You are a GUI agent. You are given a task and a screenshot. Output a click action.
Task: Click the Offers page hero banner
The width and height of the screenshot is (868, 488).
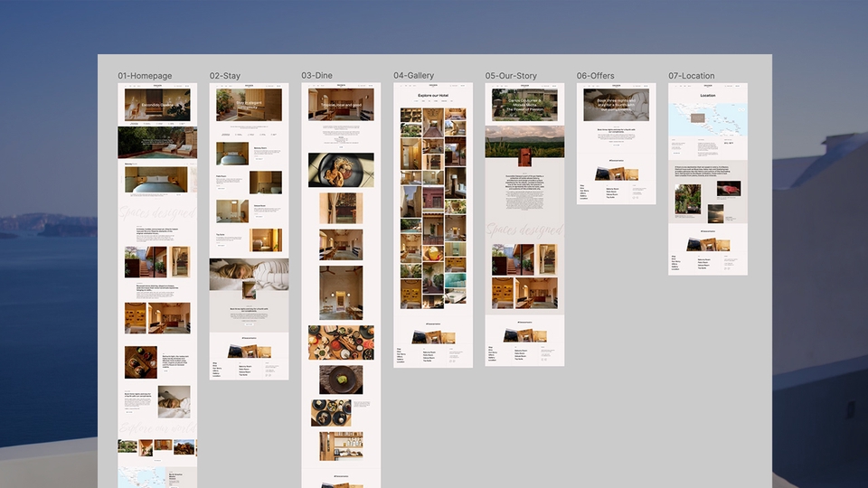tap(616, 105)
